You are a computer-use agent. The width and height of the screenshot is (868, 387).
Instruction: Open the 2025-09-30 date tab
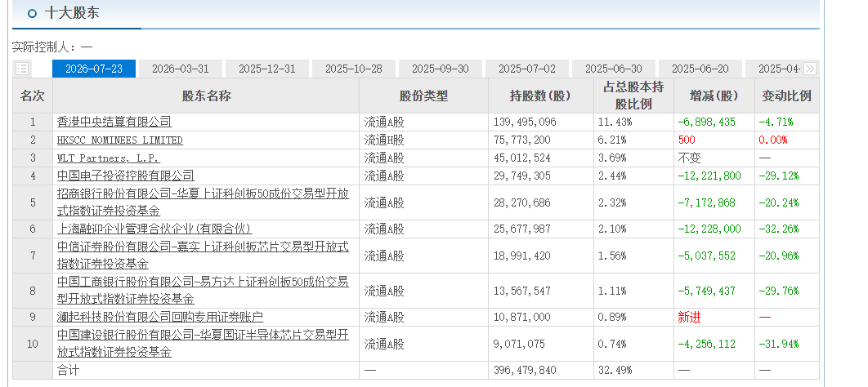pos(440,69)
